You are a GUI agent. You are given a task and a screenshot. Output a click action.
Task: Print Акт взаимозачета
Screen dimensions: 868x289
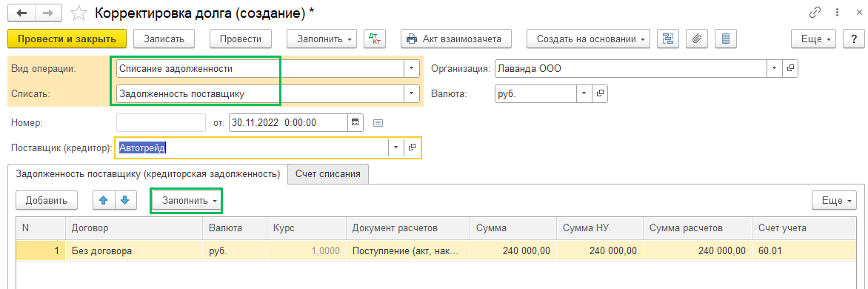tap(455, 39)
